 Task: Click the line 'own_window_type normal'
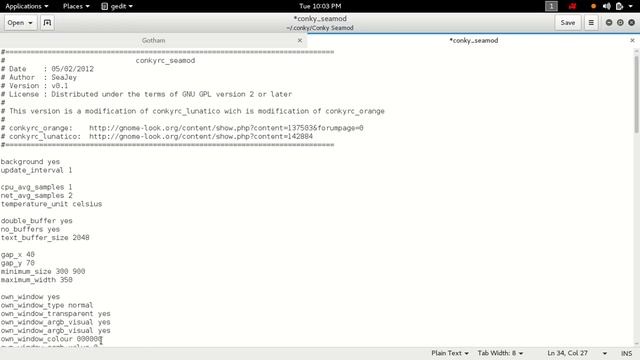pos(47,305)
